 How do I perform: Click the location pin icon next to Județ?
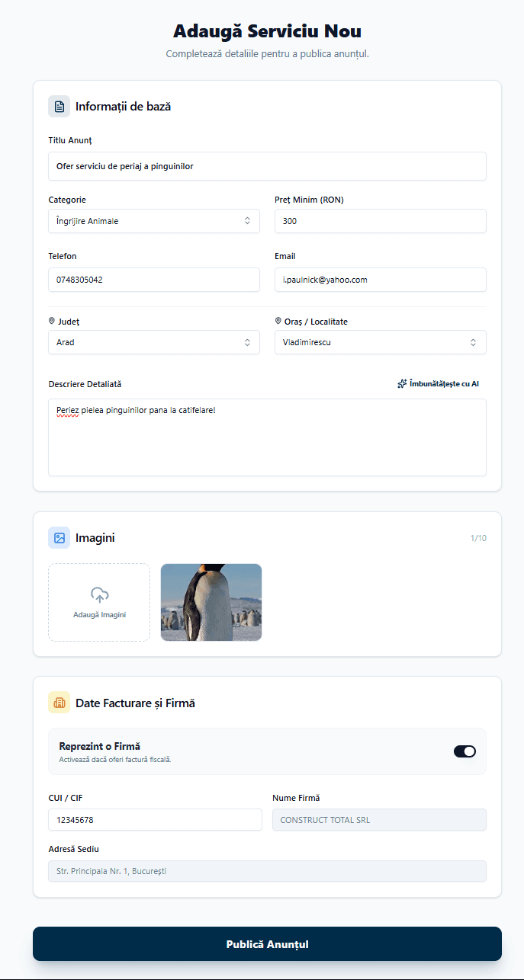point(52,322)
